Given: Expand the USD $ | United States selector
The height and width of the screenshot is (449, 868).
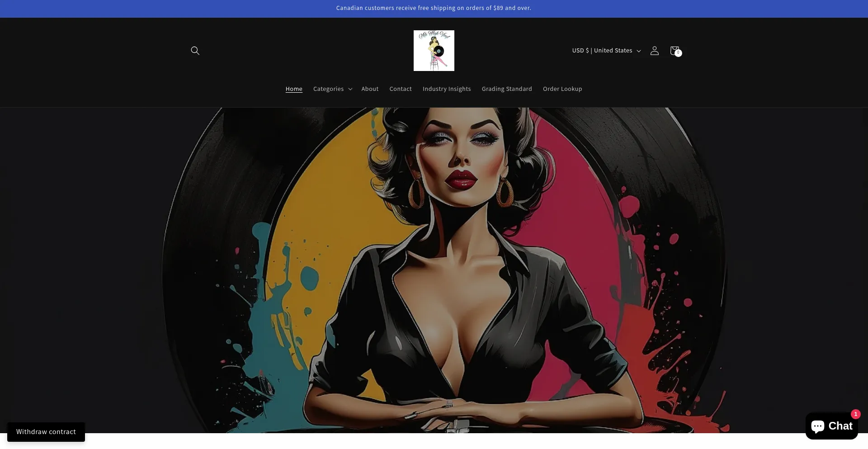Looking at the screenshot, I should click(606, 51).
